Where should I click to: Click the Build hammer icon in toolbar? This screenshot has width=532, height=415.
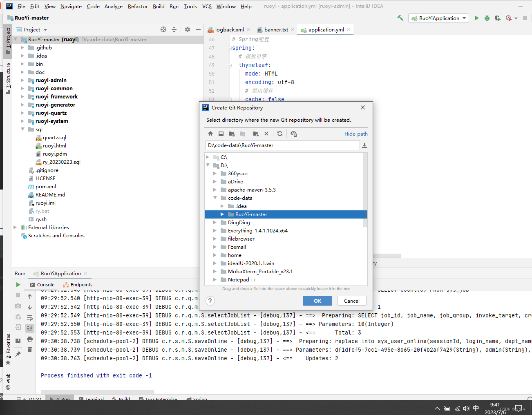pyautogui.click(x=400, y=18)
